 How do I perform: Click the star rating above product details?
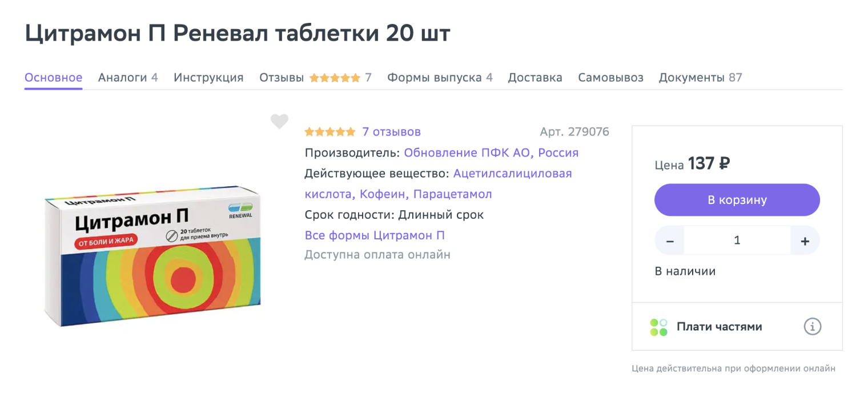[329, 132]
